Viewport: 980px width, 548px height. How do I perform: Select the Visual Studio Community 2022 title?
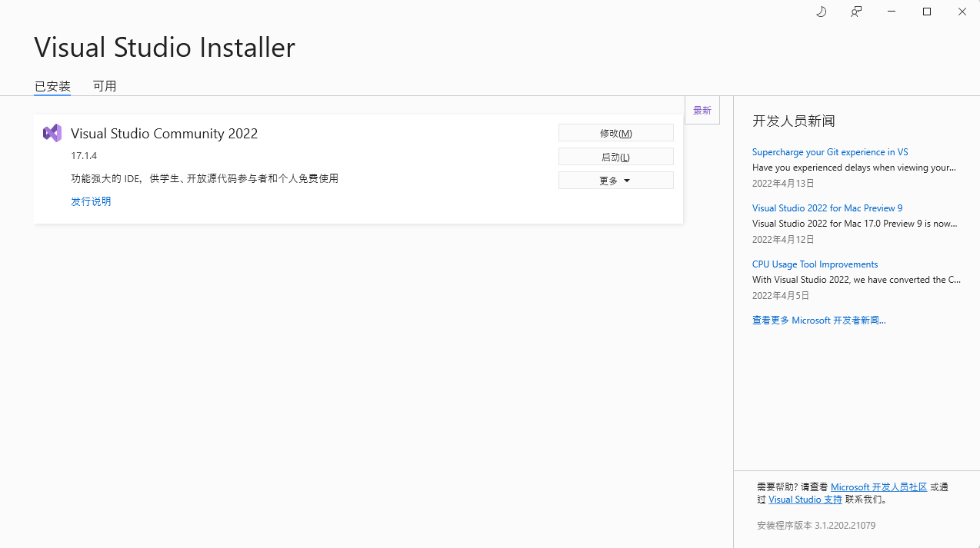pos(164,134)
